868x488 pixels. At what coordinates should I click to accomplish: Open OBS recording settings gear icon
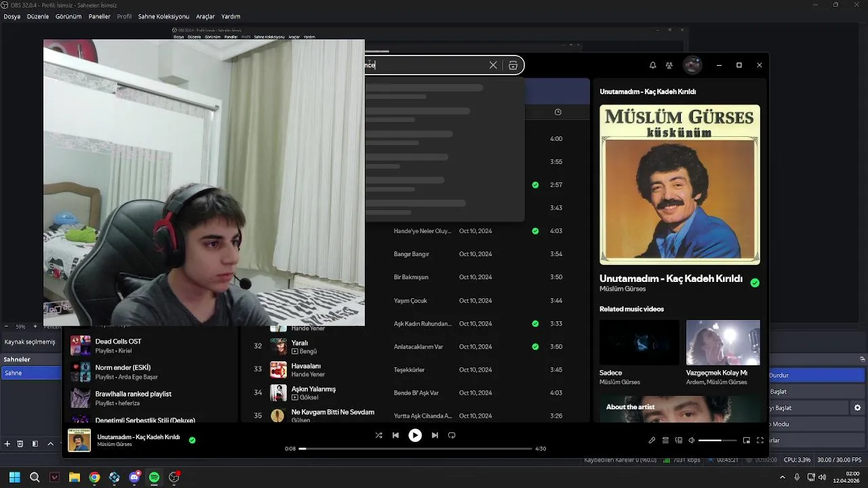point(857,408)
